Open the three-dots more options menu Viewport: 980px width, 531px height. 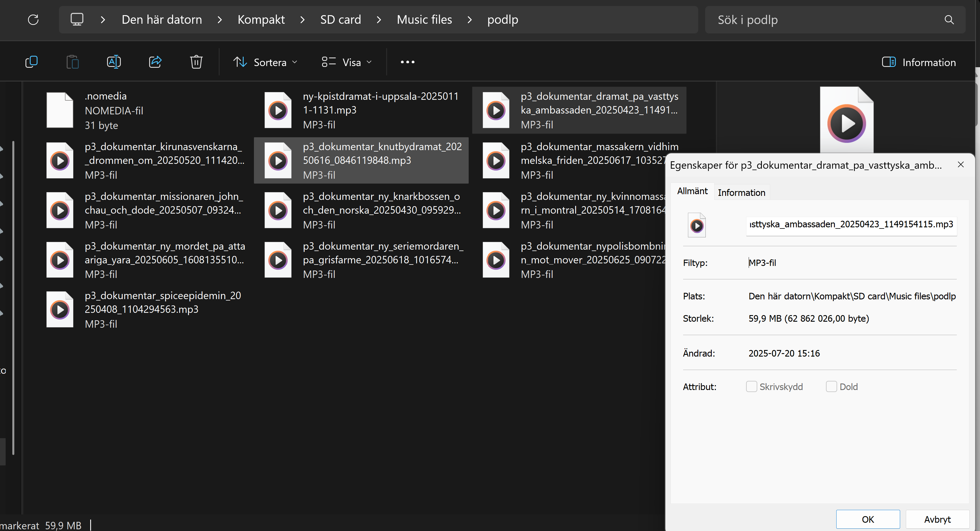click(407, 62)
